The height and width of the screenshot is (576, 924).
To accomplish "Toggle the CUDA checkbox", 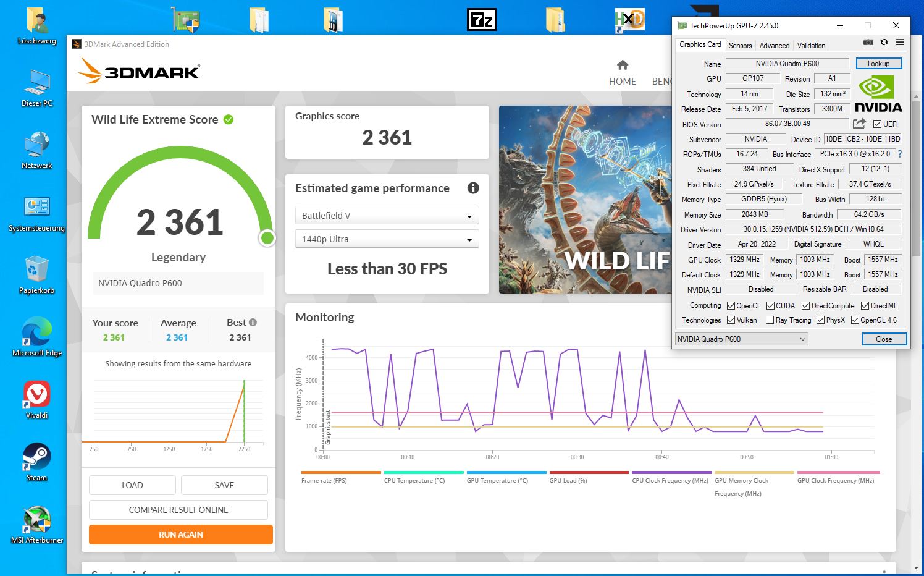I will 770,306.
